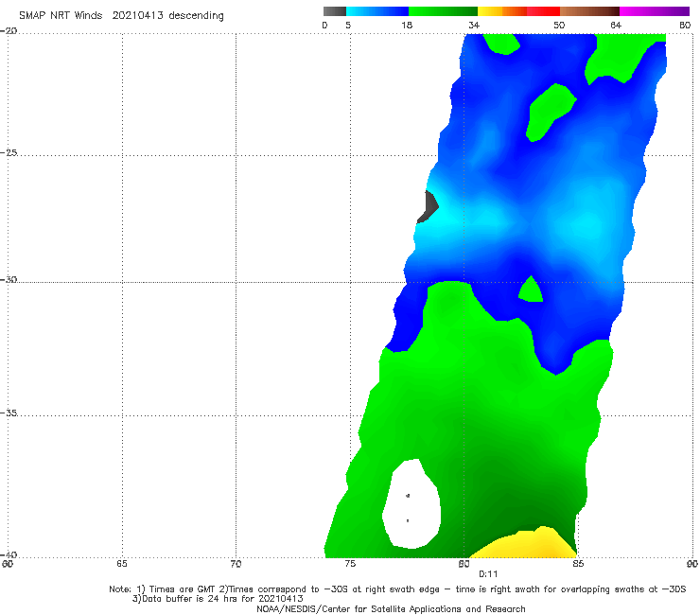The height and width of the screenshot is (615, 700).
Task: Click longitude label '70' on bottom axis
Action: pyautogui.click(x=236, y=564)
